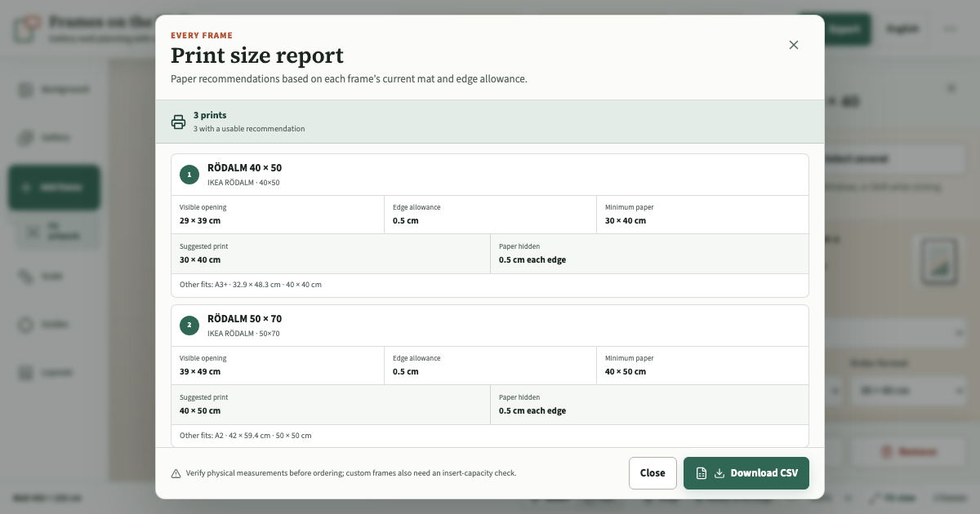Click Other fits: A3+ · 32.9 × 48.3 cm line
Screen dimensions: 980x514
[x=251, y=285]
